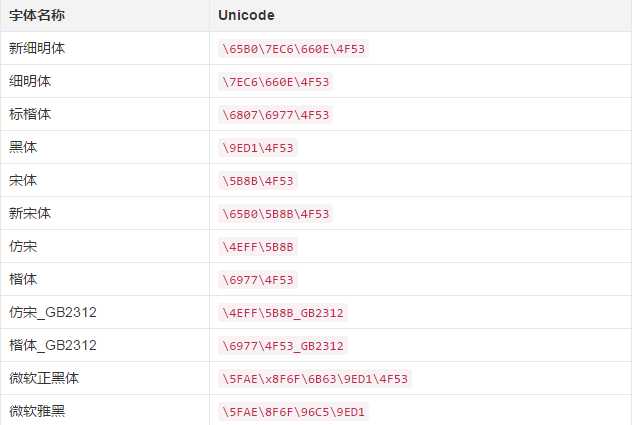The image size is (633, 425).
Task: Click the code \6807\6977\4F53
Action: pos(275,115)
